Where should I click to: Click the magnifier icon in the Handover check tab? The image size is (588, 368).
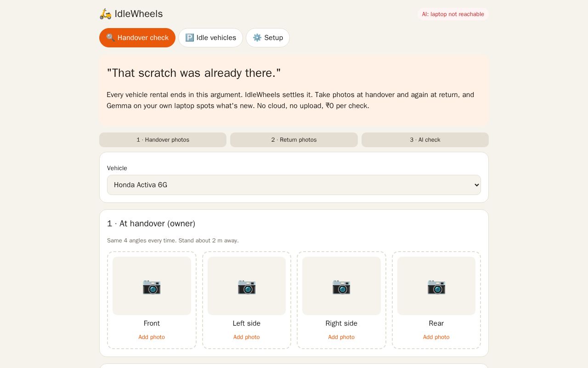point(111,38)
